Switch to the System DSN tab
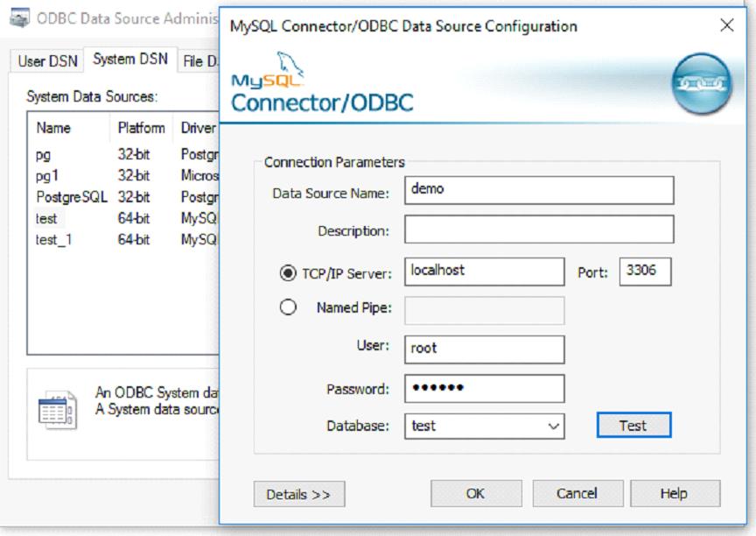Screen dimensions: 756x536 (x=130, y=59)
